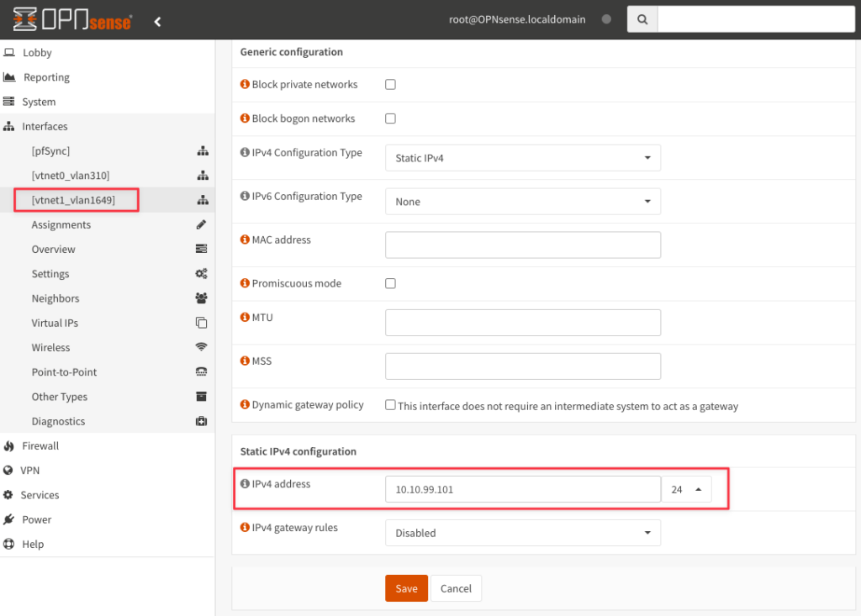The height and width of the screenshot is (616, 861).
Task: Click the status dot beside hostname
Action: (x=606, y=19)
